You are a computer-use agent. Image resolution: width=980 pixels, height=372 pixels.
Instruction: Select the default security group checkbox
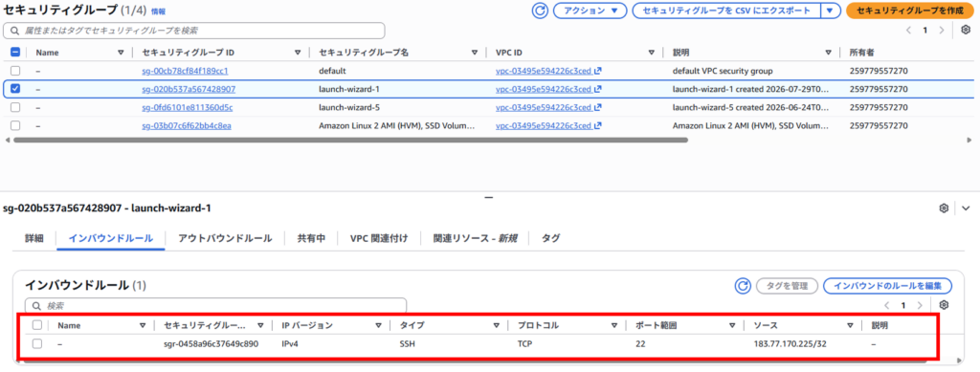pyautogui.click(x=15, y=71)
